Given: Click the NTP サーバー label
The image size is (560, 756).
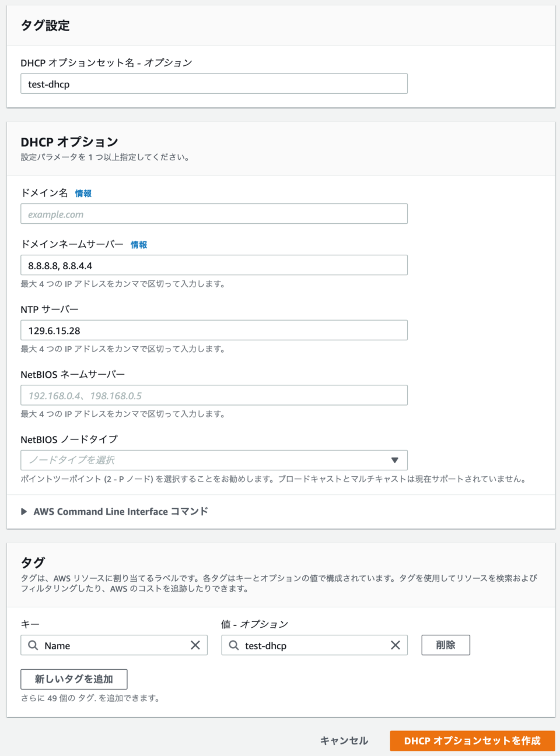Looking at the screenshot, I should [x=50, y=310].
